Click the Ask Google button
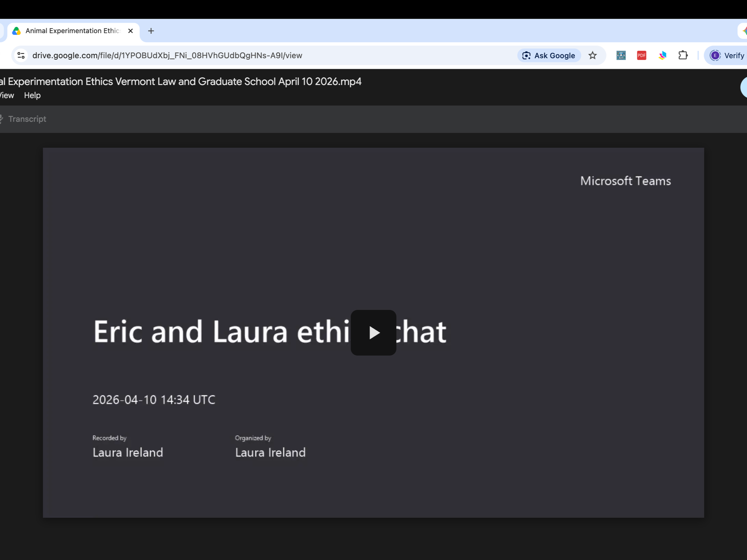Screen dimensions: 747x560 (549, 56)
